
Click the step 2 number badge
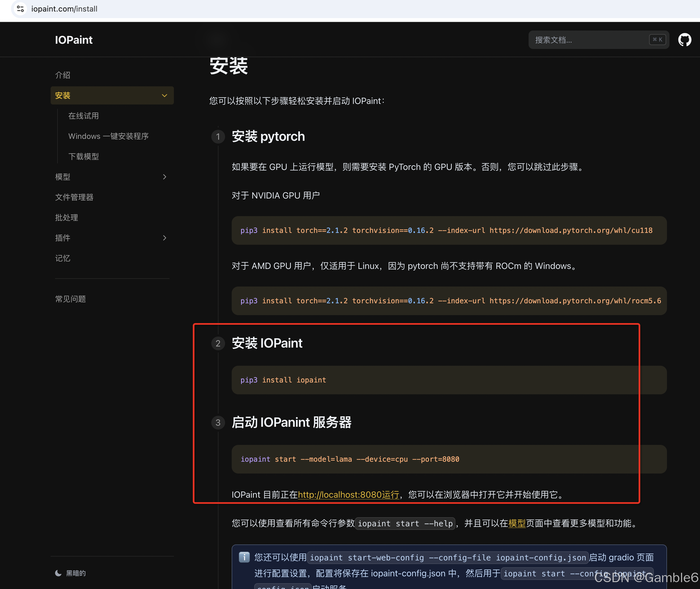click(218, 343)
